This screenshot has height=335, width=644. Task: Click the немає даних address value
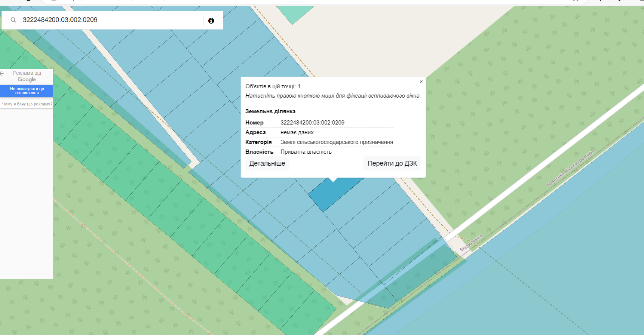(297, 132)
